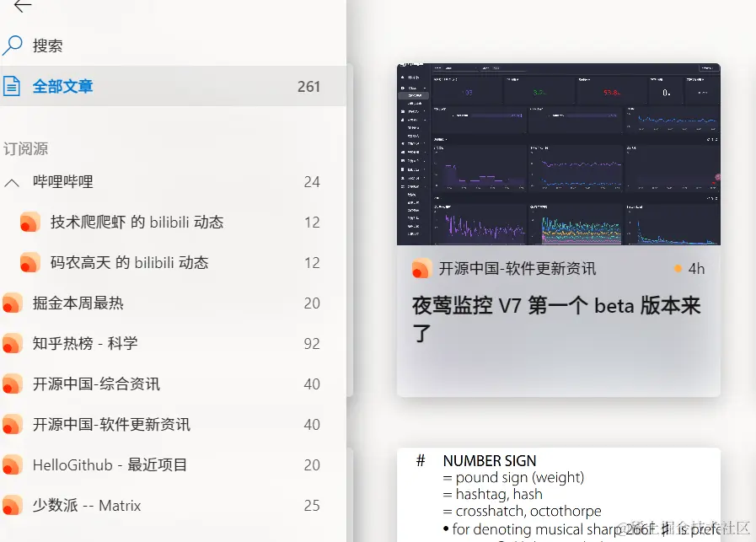Click the feed icon of 知乎热榜 - 科学
Image resolution: width=756 pixels, height=542 pixels.
tap(12, 344)
